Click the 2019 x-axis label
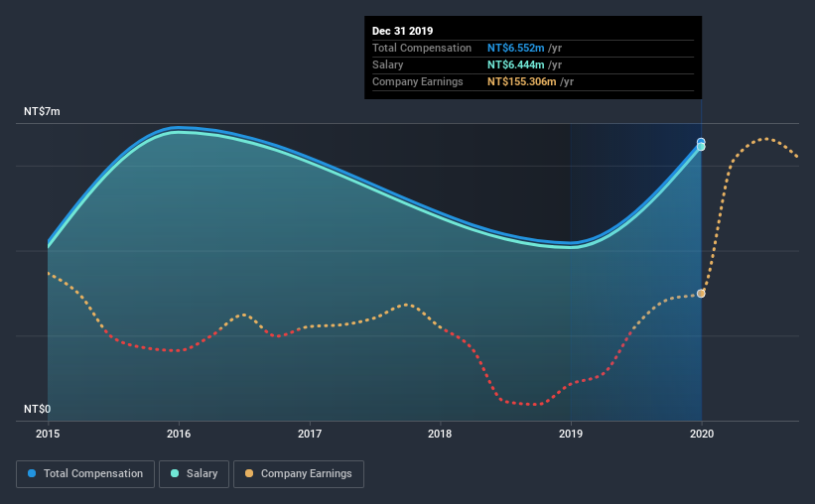The width and height of the screenshot is (815, 504). coord(571,434)
